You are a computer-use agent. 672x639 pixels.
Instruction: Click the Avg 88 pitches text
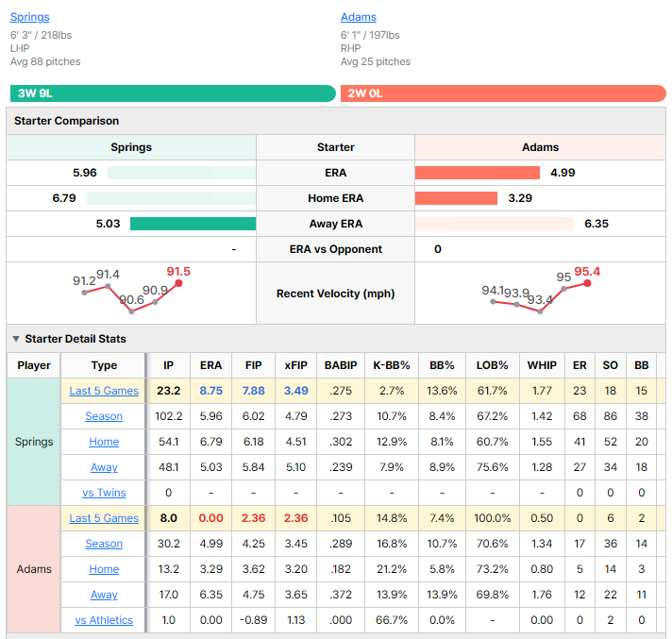(x=45, y=61)
